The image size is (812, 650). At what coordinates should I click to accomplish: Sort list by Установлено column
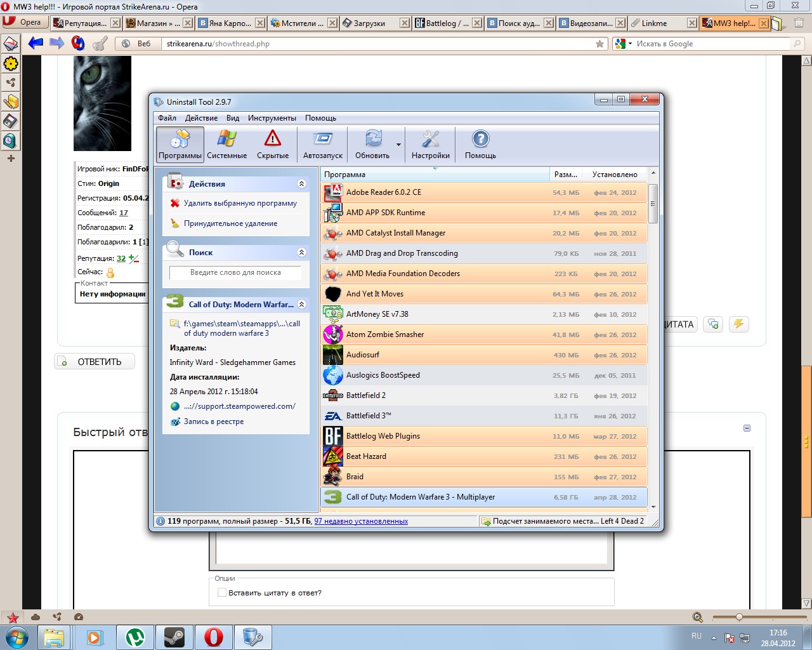coord(615,175)
